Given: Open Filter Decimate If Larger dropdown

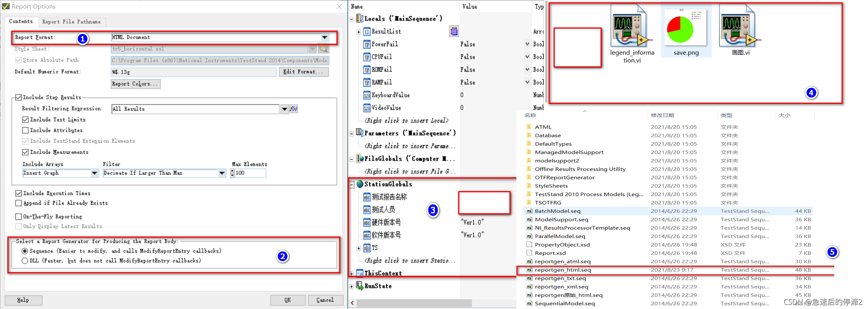Looking at the screenshot, I should pyautogui.click(x=222, y=173).
